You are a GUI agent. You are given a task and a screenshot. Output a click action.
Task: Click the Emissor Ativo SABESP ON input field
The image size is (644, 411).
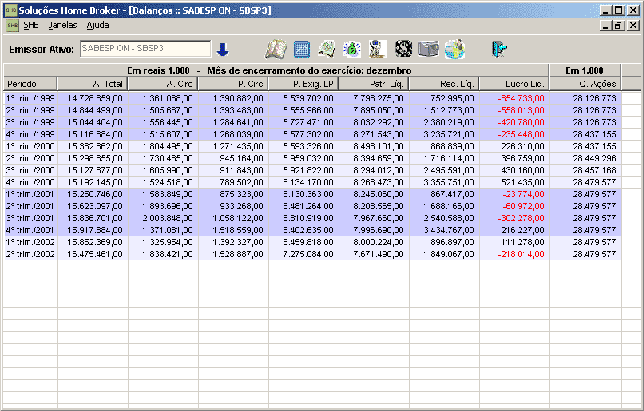145,49
